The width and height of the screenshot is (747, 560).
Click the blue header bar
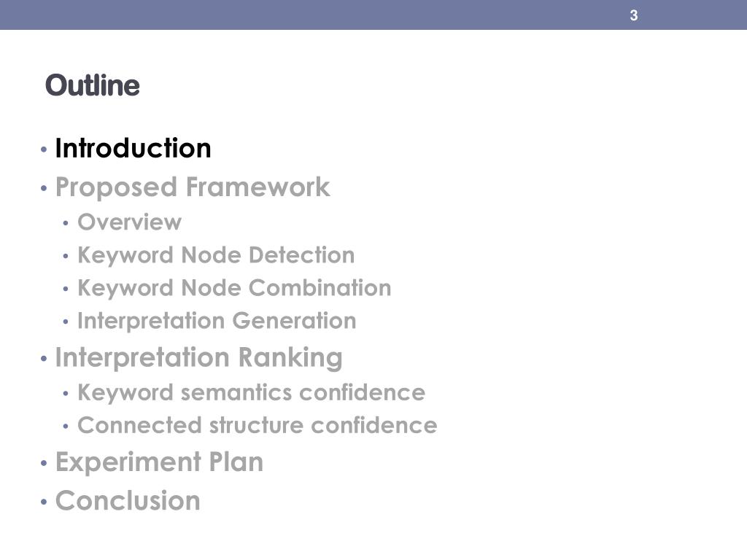click(373, 15)
